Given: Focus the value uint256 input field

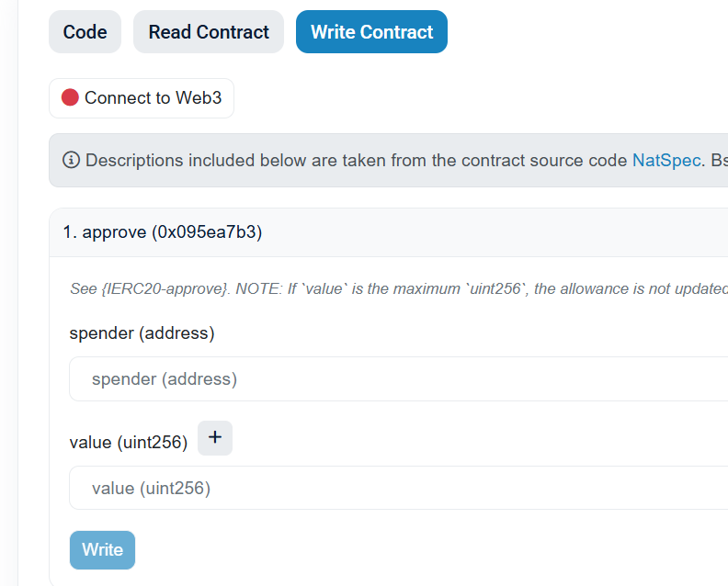Looking at the screenshot, I should coord(398,488).
